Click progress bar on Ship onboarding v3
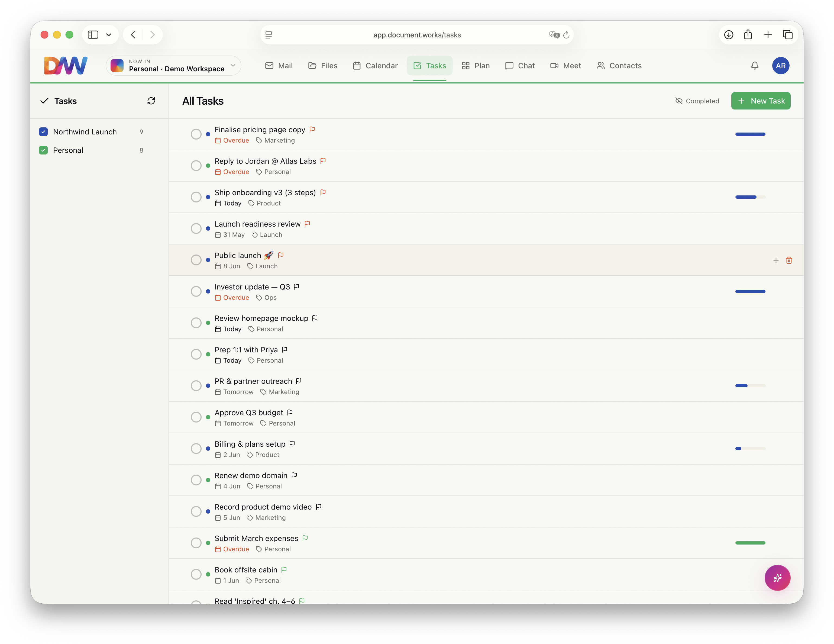 pyautogui.click(x=750, y=197)
